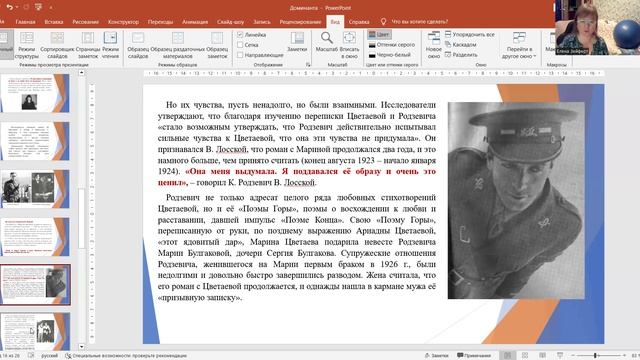The width and height of the screenshot is (640, 360).
Task: Start Slide Show from status bar icon
Action: [560, 356]
